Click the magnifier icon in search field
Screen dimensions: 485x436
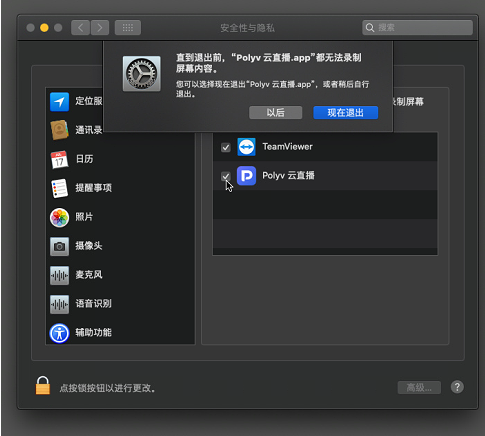pyautogui.click(x=370, y=28)
